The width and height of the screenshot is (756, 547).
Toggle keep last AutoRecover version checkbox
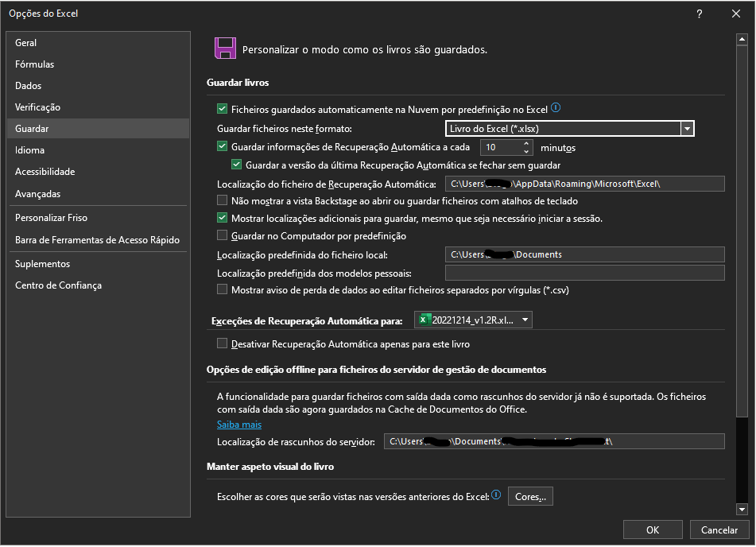click(x=237, y=165)
